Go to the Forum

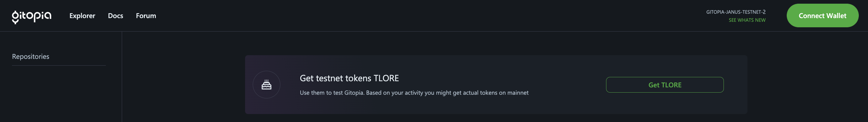146,16
